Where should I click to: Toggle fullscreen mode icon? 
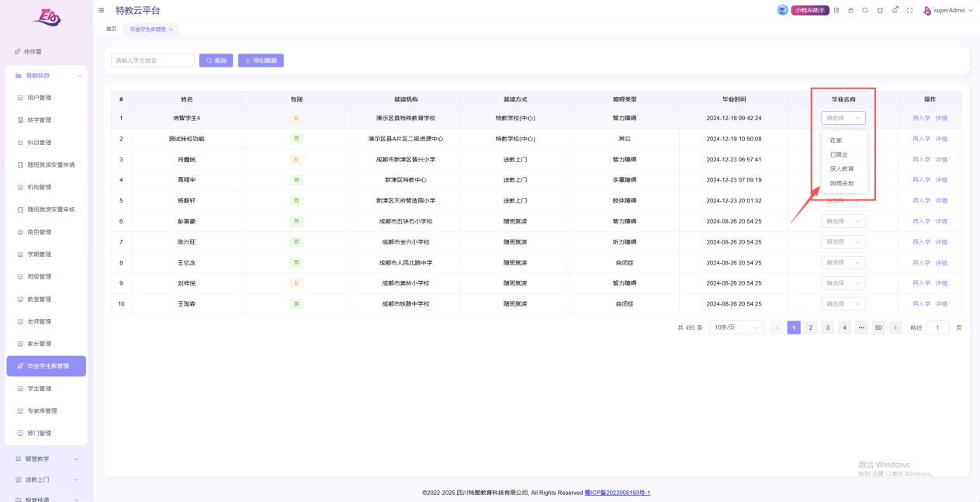(909, 10)
